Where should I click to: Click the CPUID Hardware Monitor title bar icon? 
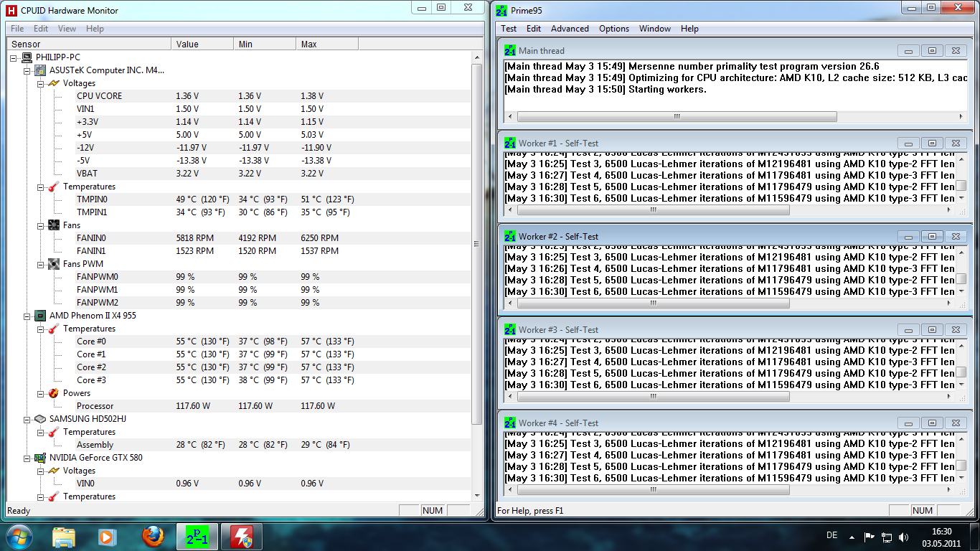[x=11, y=10]
